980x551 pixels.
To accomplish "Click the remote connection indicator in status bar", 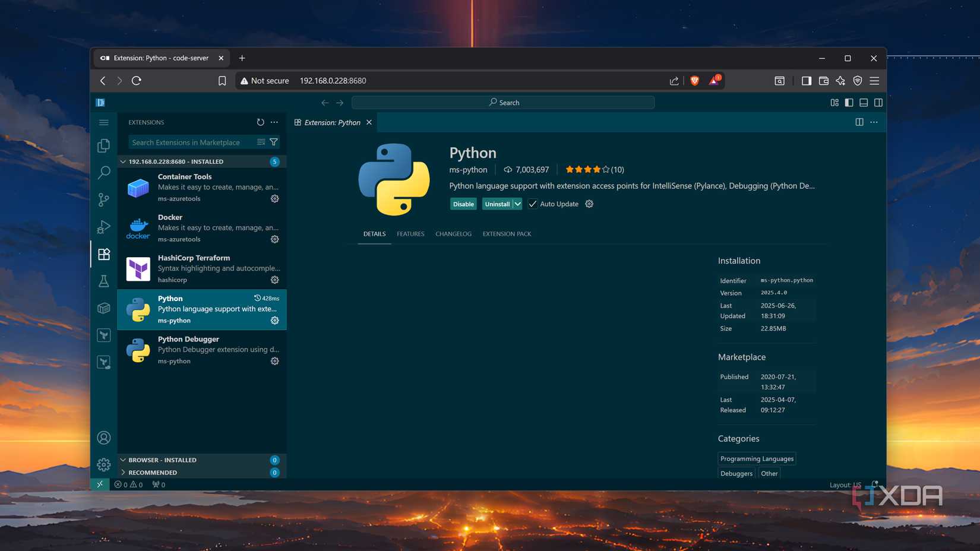I will pos(100,484).
